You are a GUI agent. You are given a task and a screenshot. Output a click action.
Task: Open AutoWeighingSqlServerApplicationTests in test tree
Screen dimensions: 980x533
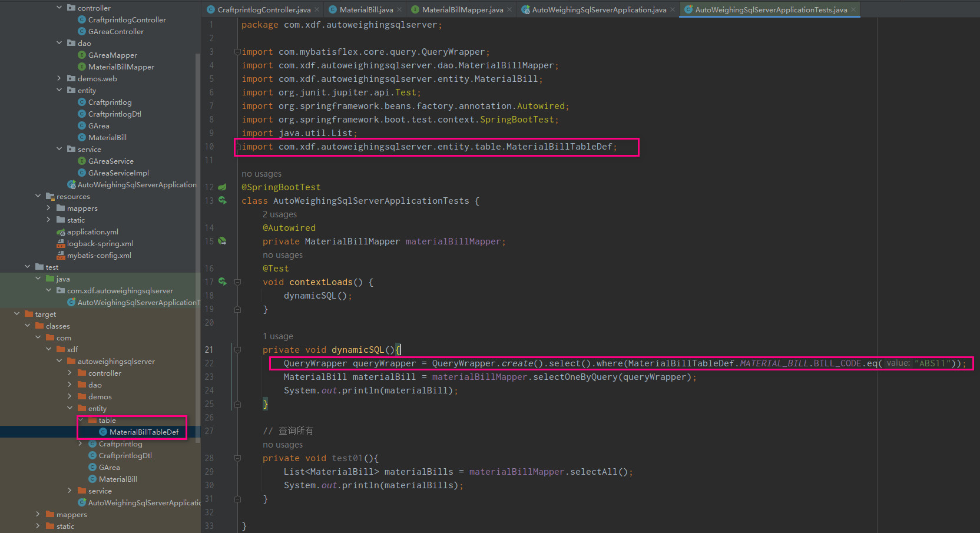tap(139, 303)
